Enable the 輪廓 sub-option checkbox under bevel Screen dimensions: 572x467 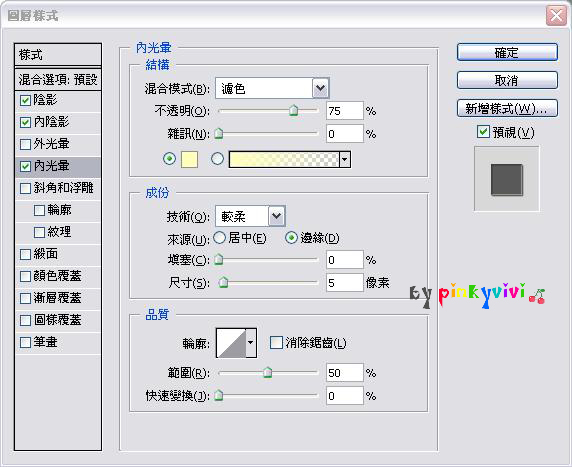pyautogui.click(x=39, y=210)
